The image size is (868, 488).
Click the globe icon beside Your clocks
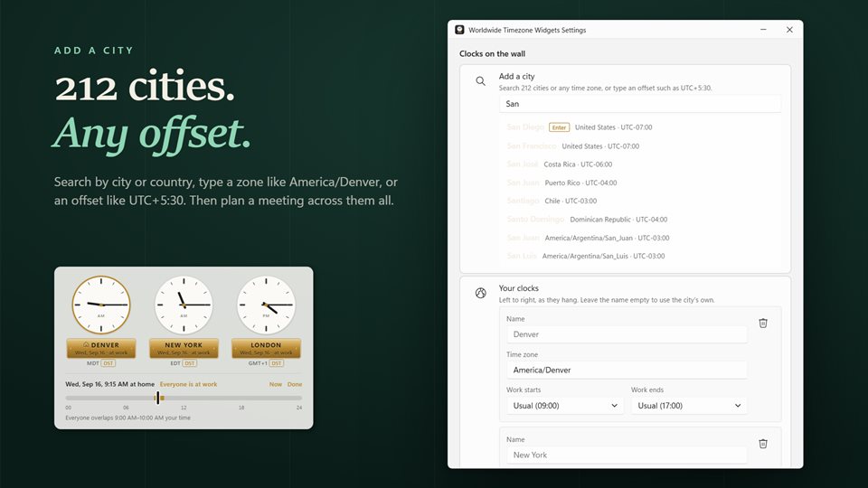pyautogui.click(x=480, y=293)
